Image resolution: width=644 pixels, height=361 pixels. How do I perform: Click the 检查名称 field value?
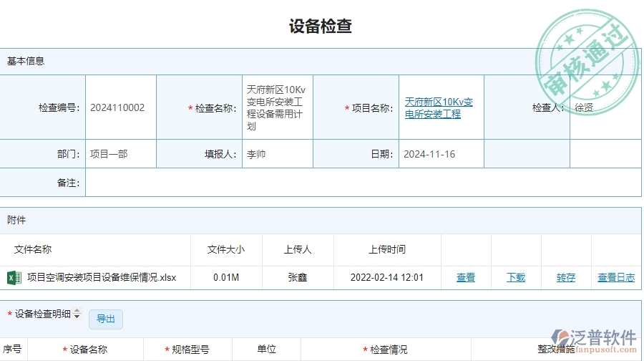coord(276,108)
